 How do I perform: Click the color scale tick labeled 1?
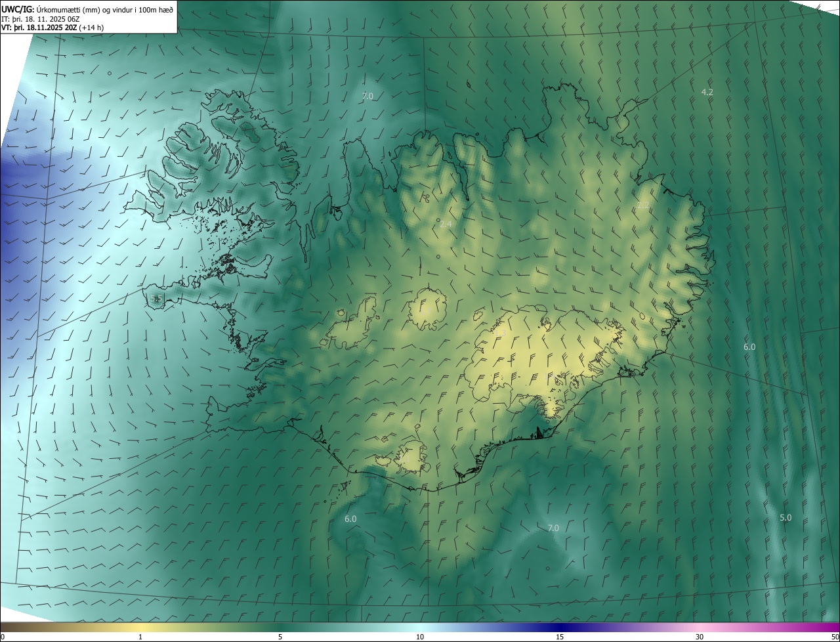[x=140, y=637]
